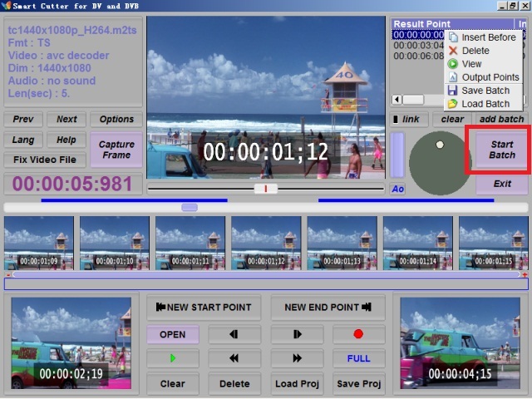This screenshot has height=399, width=532.
Task: Click thumbnail frame 00:00:01;12
Action: click(266, 244)
